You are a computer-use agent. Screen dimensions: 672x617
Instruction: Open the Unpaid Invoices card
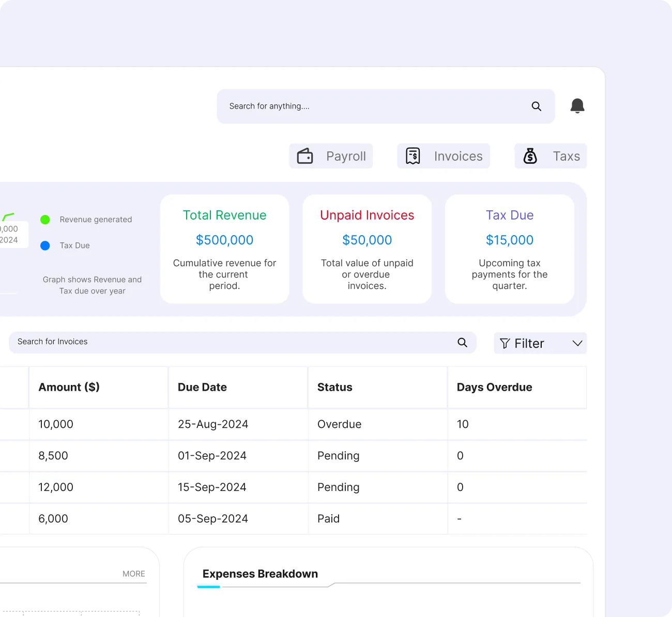coord(367,249)
